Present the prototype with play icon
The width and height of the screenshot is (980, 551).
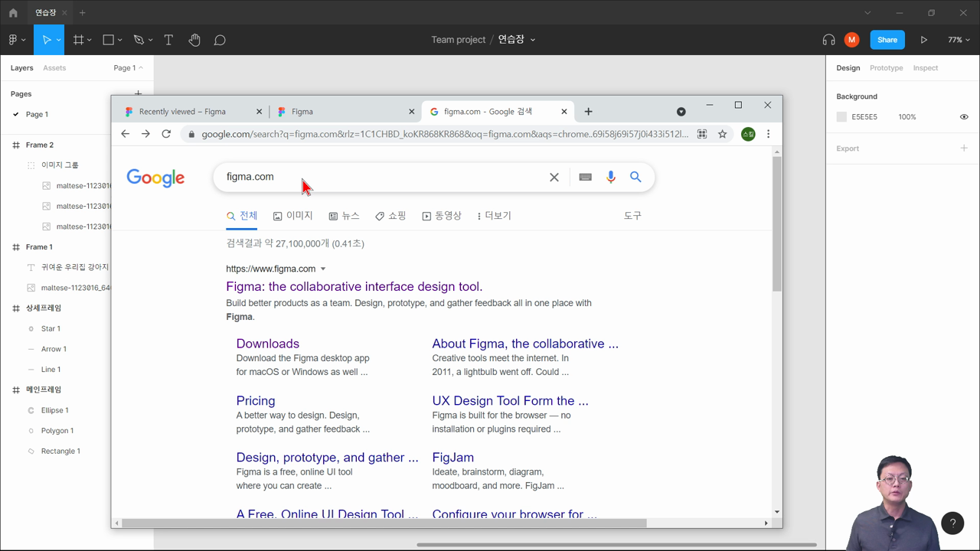pos(924,40)
